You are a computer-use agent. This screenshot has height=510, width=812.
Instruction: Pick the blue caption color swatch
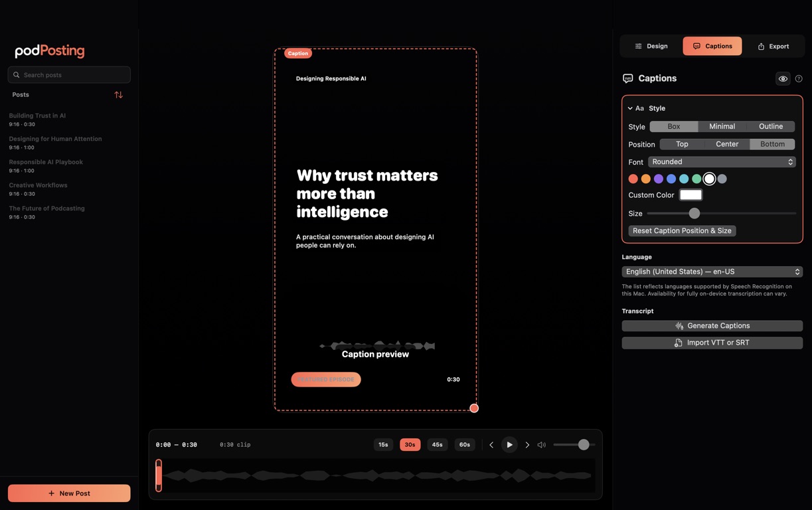tap(671, 179)
